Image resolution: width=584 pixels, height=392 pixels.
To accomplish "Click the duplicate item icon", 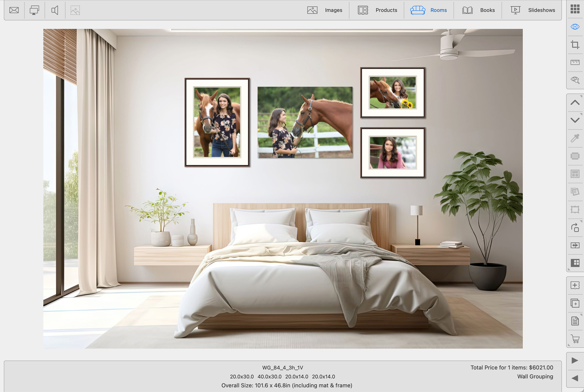I will (x=575, y=303).
